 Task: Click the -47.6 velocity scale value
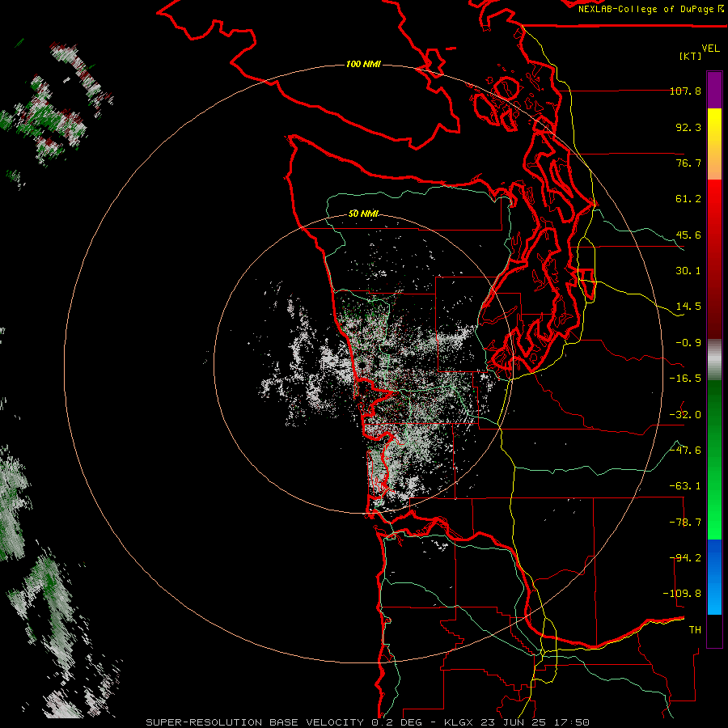click(x=685, y=451)
